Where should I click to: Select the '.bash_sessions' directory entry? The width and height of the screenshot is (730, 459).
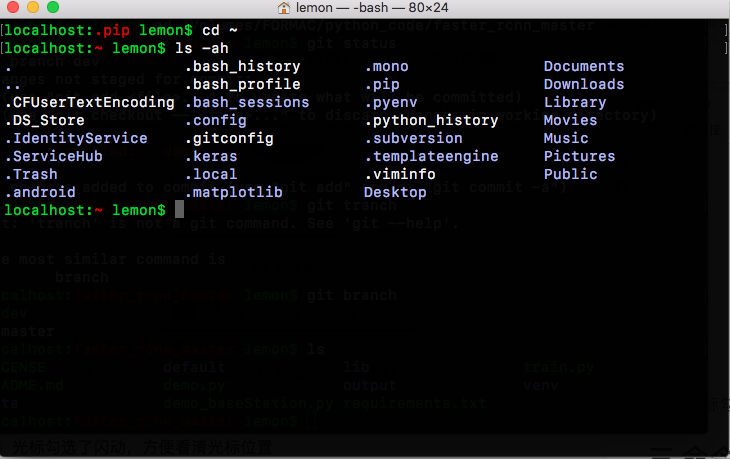[x=247, y=102]
